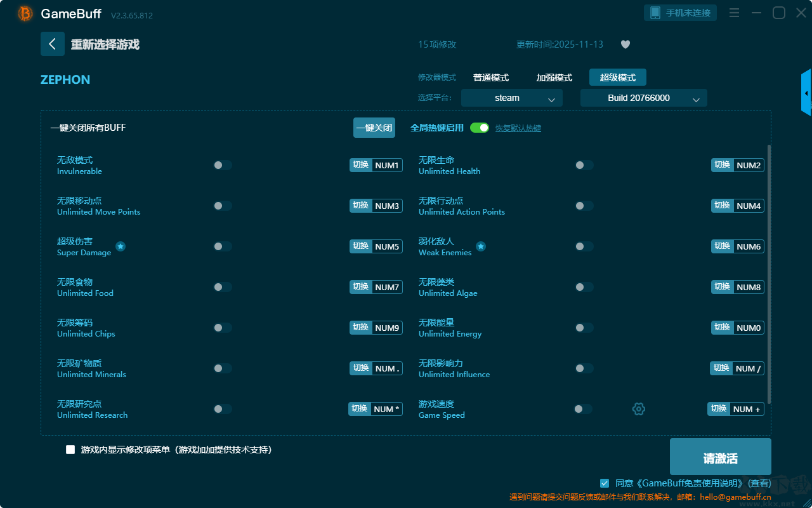
Task: Open the Game Speed gear settings
Action: pyautogui.click(x=639, y=409)
